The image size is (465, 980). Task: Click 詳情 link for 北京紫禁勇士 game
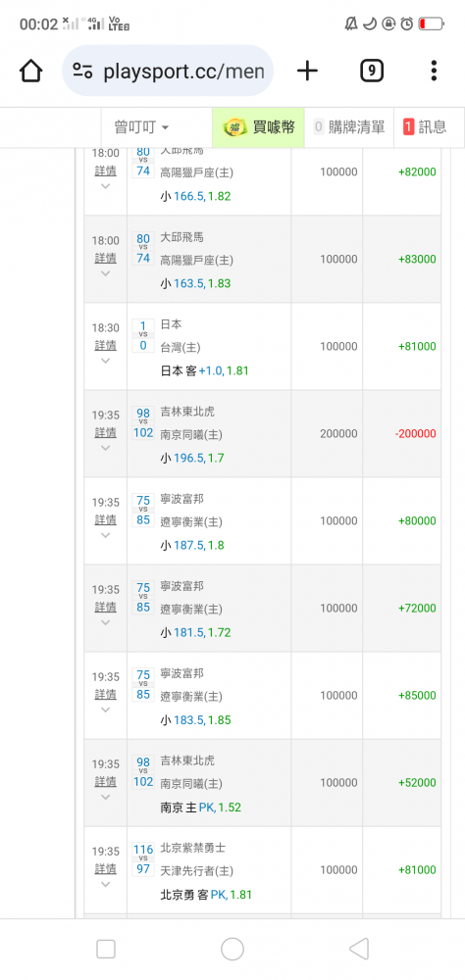coord(105,868)
